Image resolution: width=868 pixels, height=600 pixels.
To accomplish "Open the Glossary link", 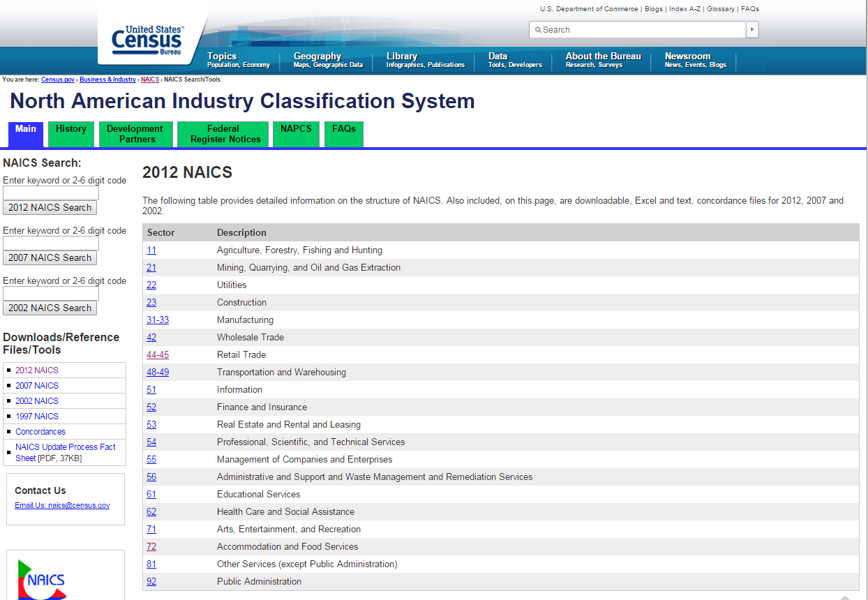I will click(x=721, y=9).
